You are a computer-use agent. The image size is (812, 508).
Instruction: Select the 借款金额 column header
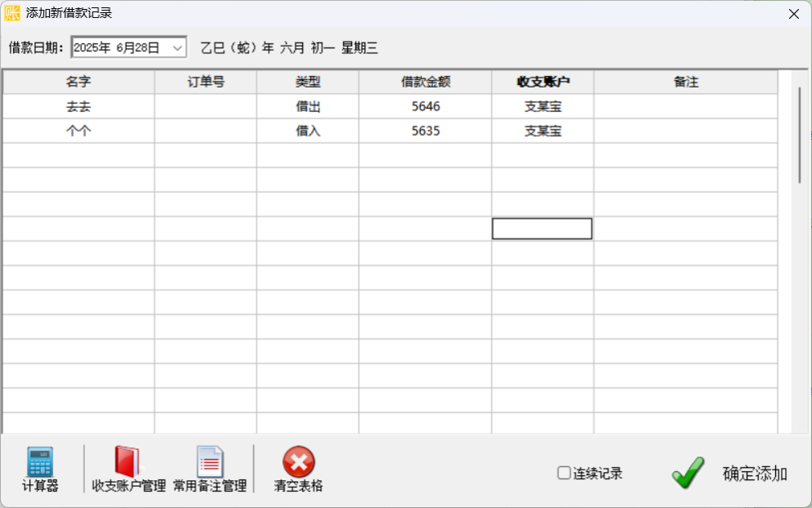[426, 82]
